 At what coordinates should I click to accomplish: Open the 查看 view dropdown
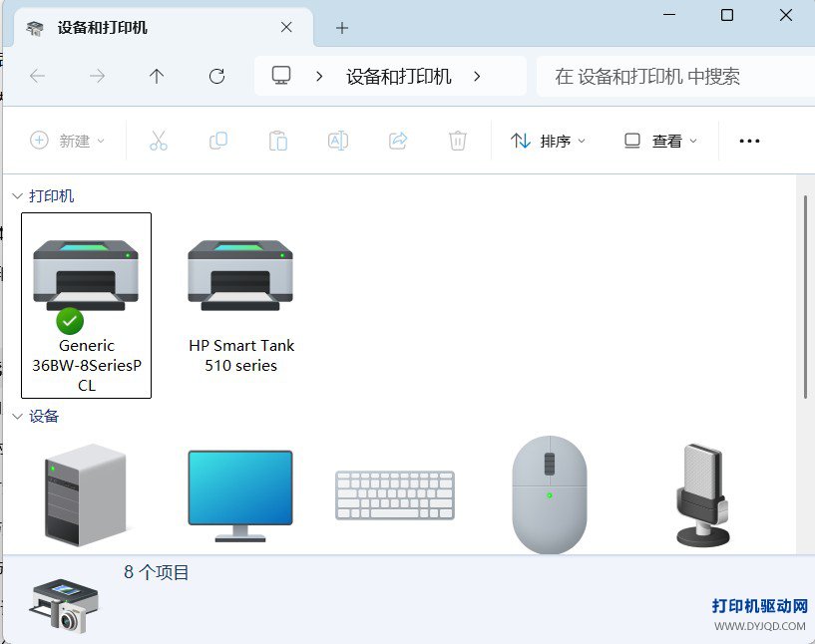point(660,141)
